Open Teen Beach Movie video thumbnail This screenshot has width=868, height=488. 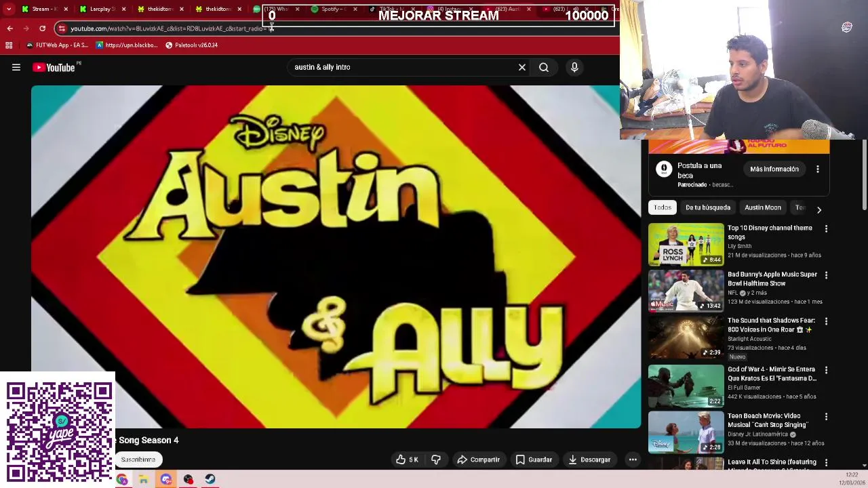[x=686, y=432]
